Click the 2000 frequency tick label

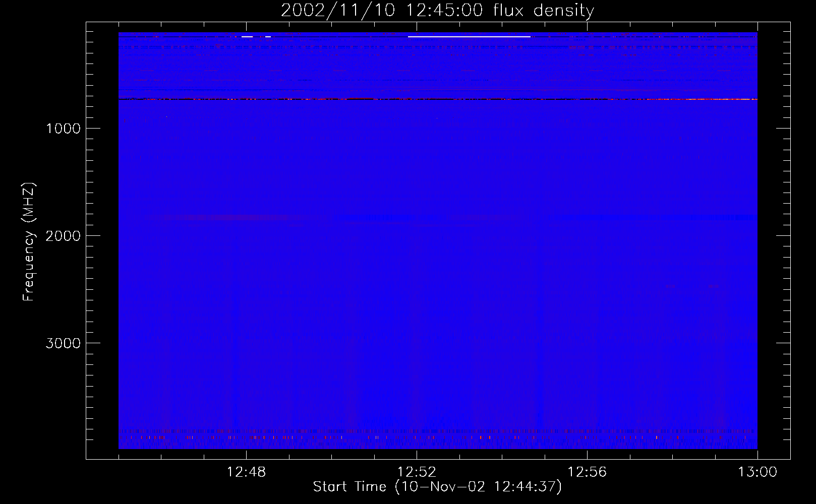point(63,236)
